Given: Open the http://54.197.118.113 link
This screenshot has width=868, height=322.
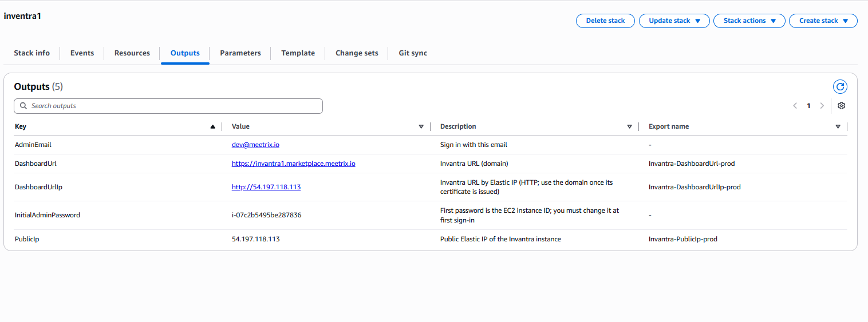Looking at the screenshot, I should (266, 187).
